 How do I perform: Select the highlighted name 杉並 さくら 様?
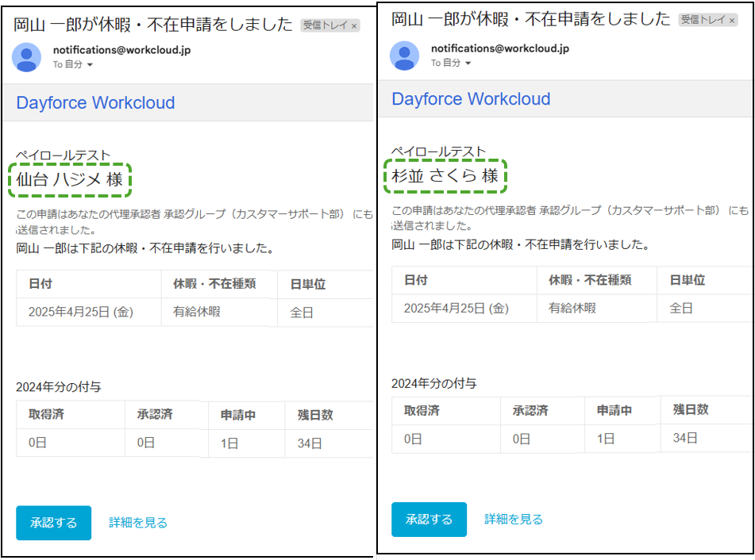[x=445, y=176]
